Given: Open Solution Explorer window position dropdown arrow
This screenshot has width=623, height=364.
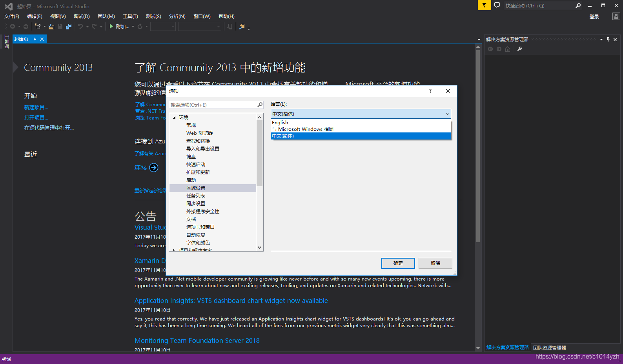Looking at the screenshot, I should point(601,39).
